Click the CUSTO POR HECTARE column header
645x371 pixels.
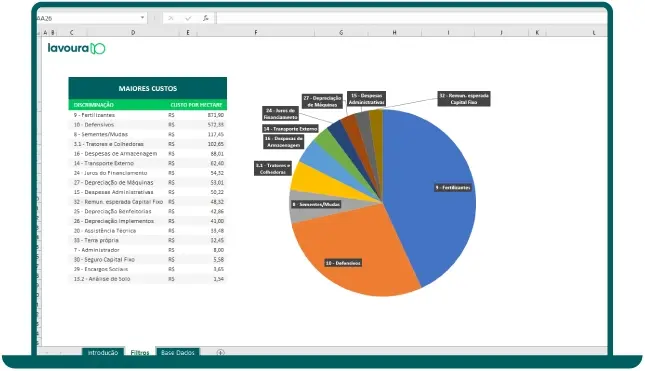pyautogui.click(x=196, y=105)
